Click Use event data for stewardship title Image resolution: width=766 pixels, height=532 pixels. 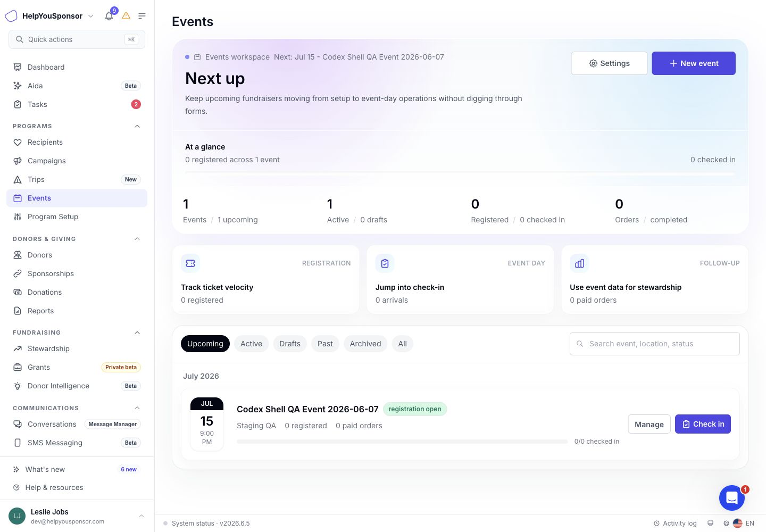point(626,287)
